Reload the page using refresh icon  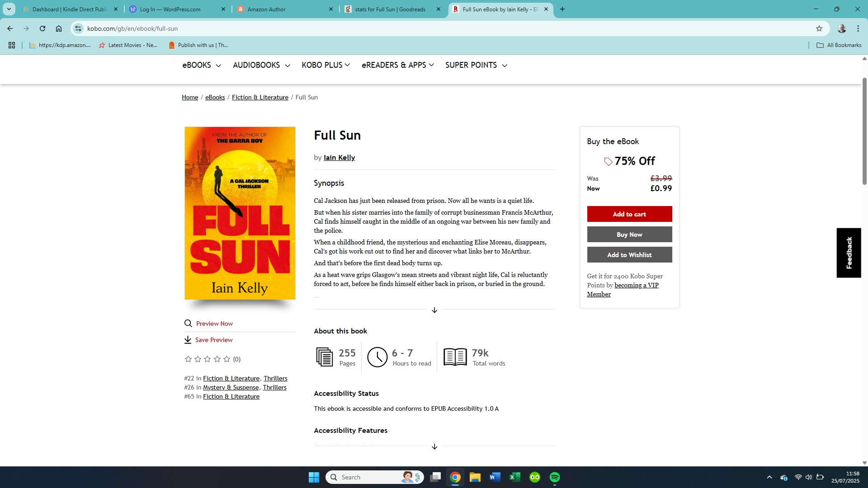[x=42, y=28]
